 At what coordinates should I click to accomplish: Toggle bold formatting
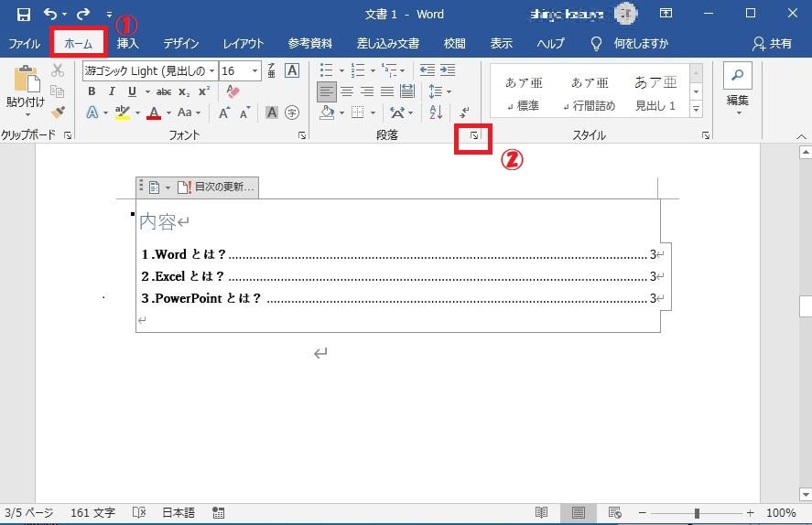[92, 91]
